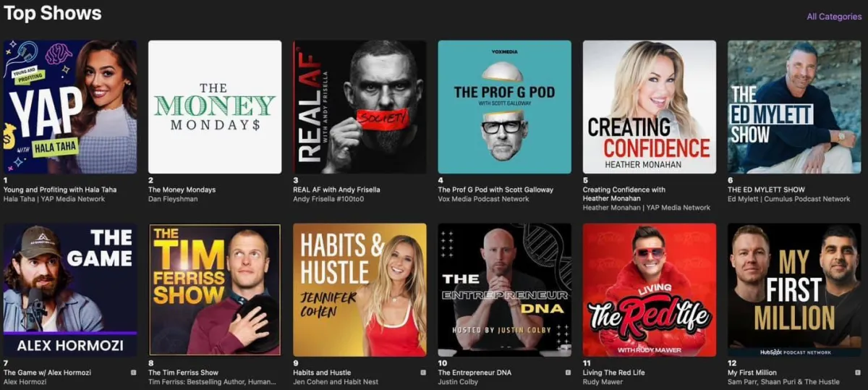This screenshot has height=390, width=868.
Task: Open Creating Confidence podcast artwork
Action: pyautogui.click(x=650, y=107)
